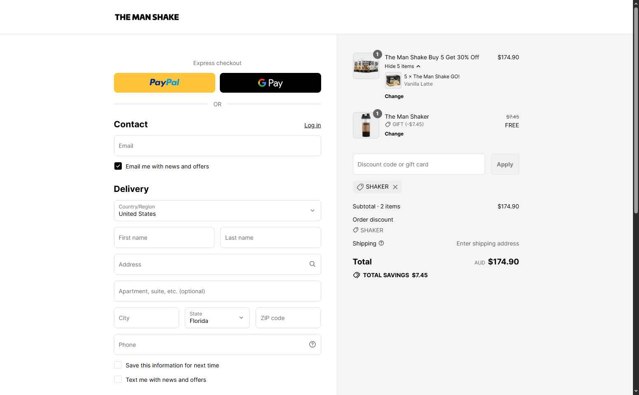Screen dimensions: 639x395
Task: Click Change under Vanilla Latte bundle
Action: tap(394, 97)
